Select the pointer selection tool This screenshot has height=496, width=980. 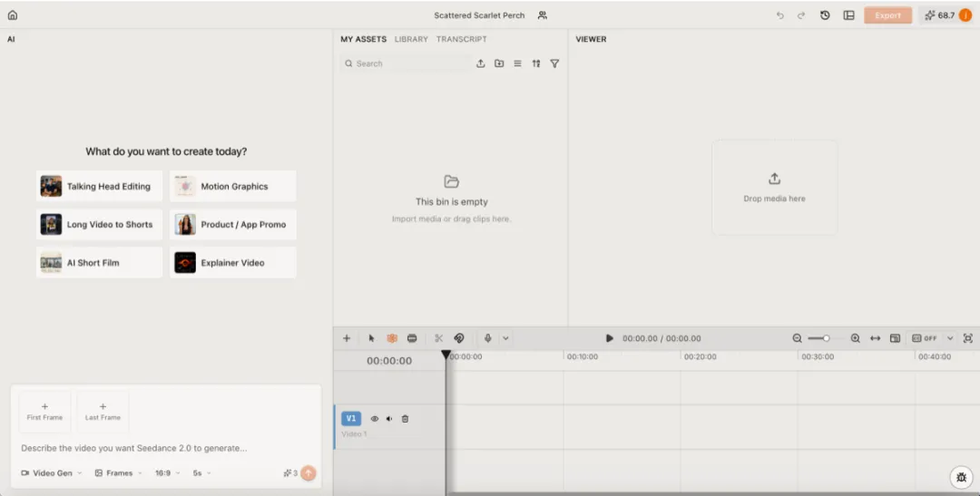click(371, 338)
